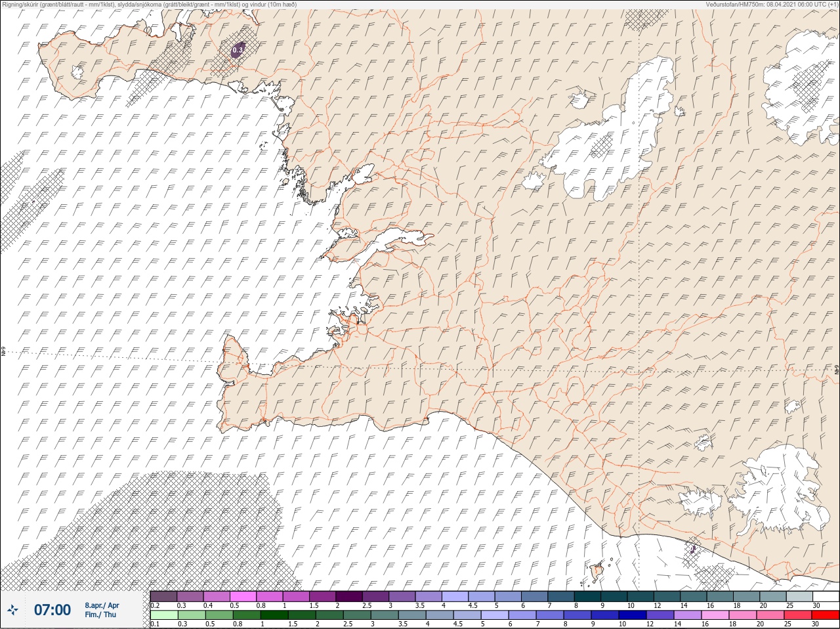Image resolution: width=840 pixels, height=629 pixels.
Task: Pick the white 30 swatch in the upper legend row
Action: click(826, 596)
